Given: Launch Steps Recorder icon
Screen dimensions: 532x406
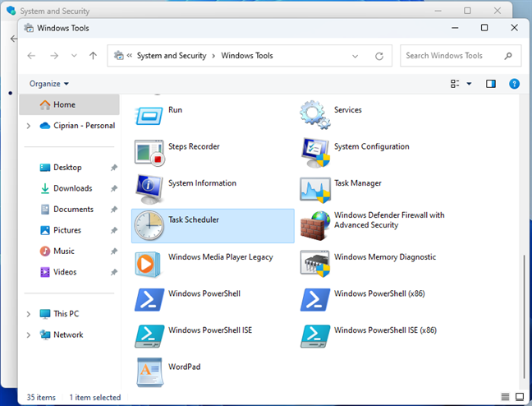Looking at the screenshot, I should [x=149, y=153].
